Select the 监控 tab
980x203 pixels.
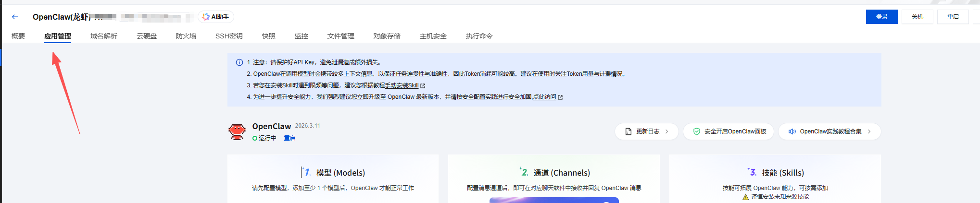[302, 36]
